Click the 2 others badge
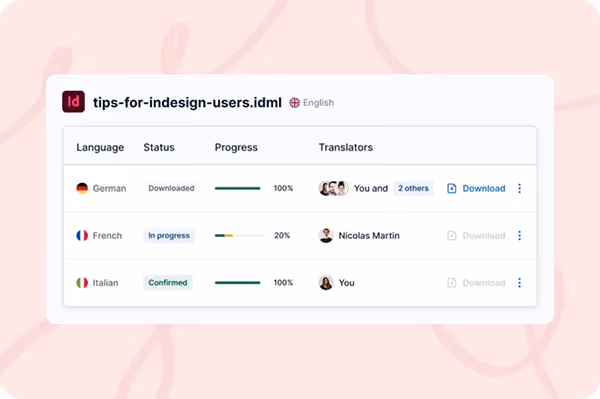The height and width of the screenshot is (399, 600). pos(413,188)
